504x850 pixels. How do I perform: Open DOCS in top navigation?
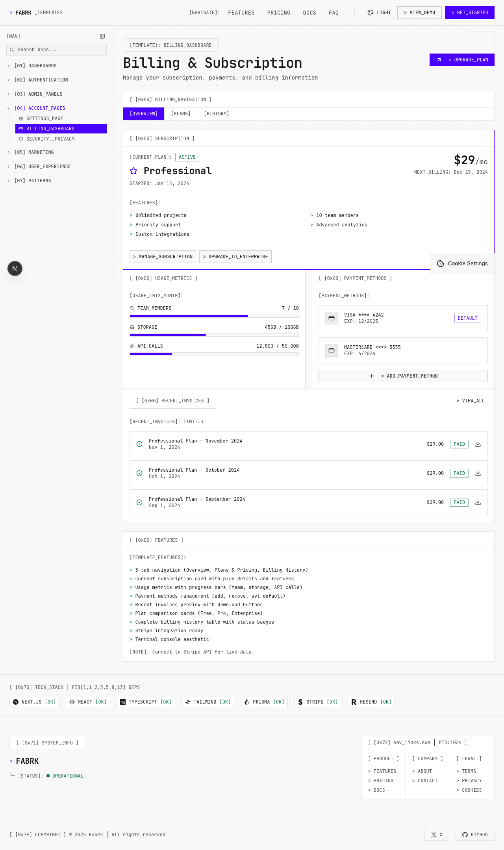(x=309, y=13)
